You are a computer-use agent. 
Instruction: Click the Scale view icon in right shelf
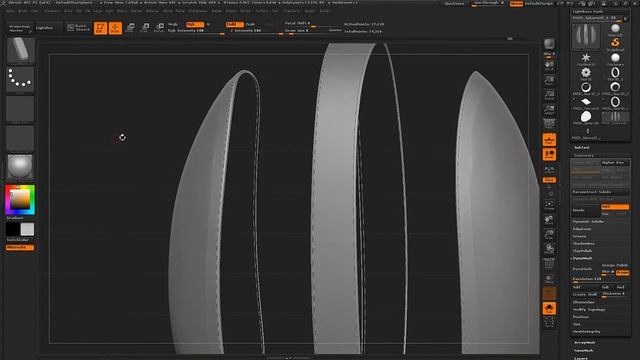[x=549, y=235]
